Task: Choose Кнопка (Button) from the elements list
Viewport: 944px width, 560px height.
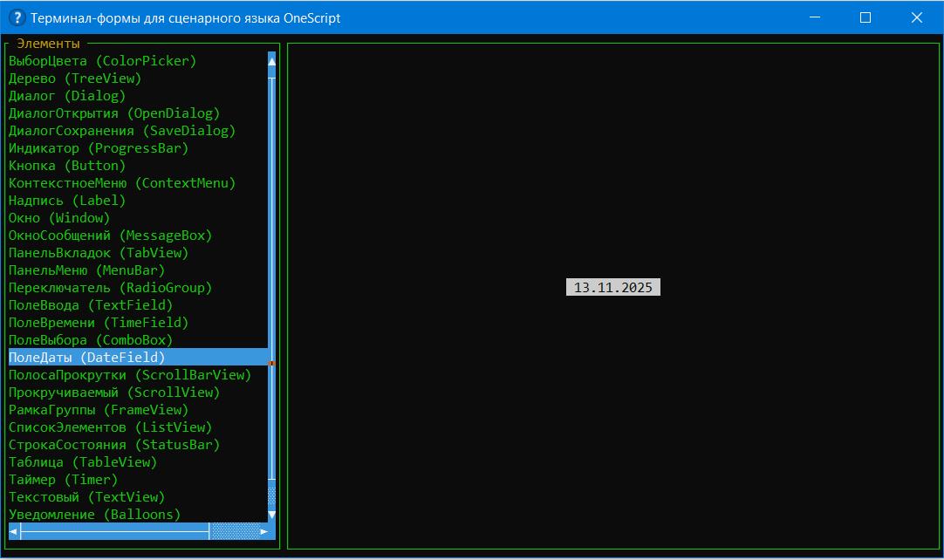Action: 67,166
